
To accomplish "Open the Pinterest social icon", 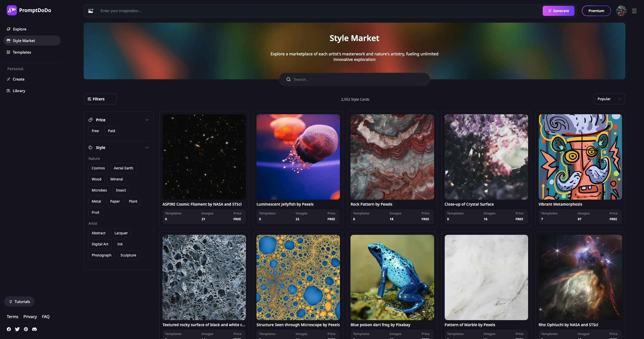I will (26, 329).
